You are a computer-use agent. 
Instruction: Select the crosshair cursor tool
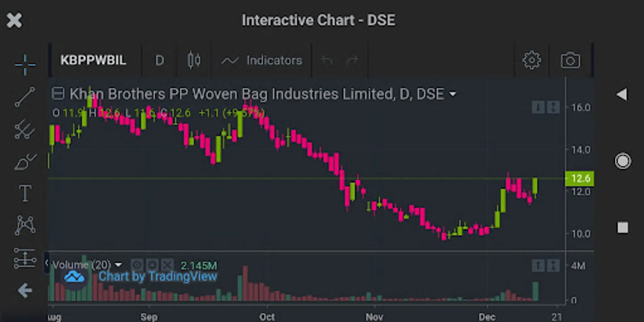click(25, 65)
